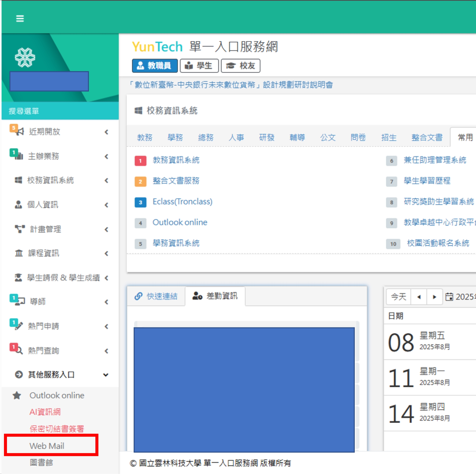Switch to the 問卷 tab
The height and width of the screenshot is (474, 476).
[x=358, y=137]
